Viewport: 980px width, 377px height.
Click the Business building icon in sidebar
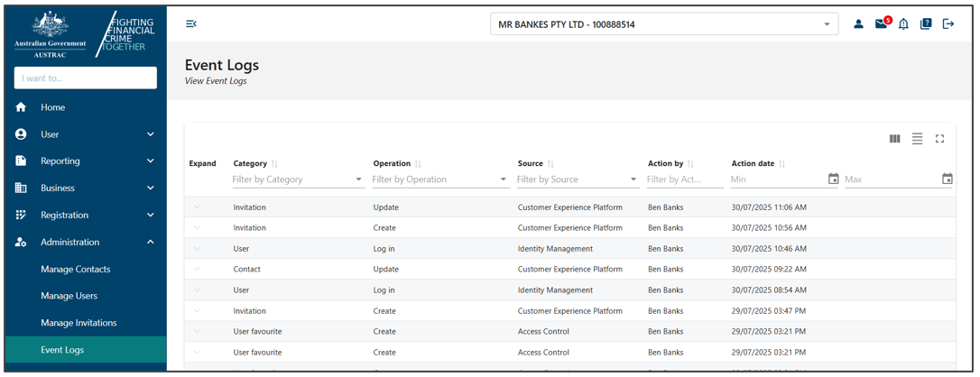click(x=21, y=188)
